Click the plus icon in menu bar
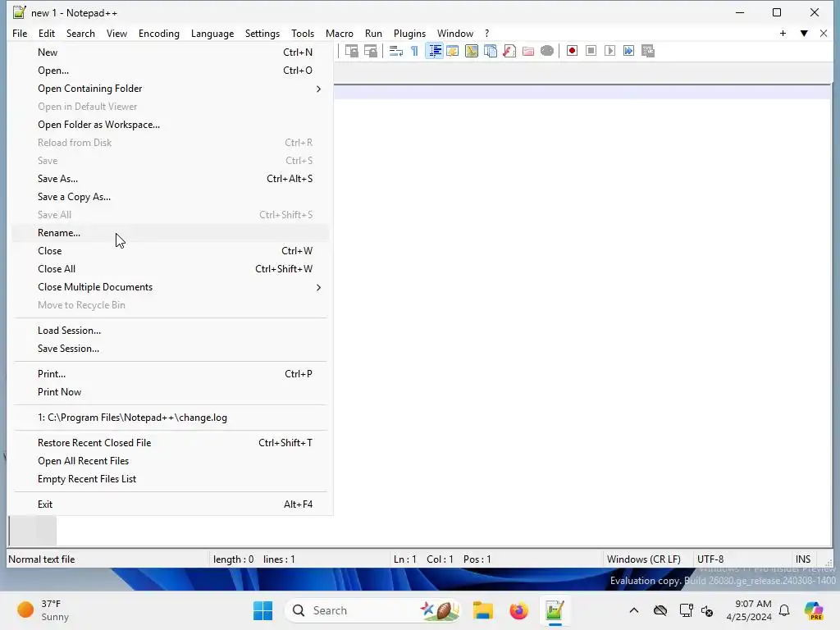This screenshot has width=840, height=630. click(x=783, y=33)
